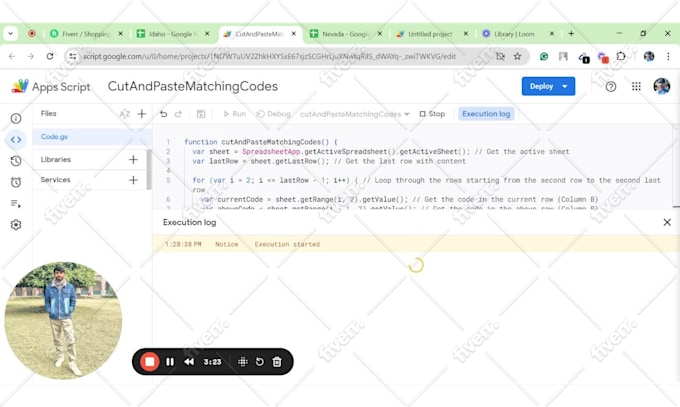Add a library with the plus icon
Image resolution: width=680 pixels, height=407 pixels.
[133, 160]
